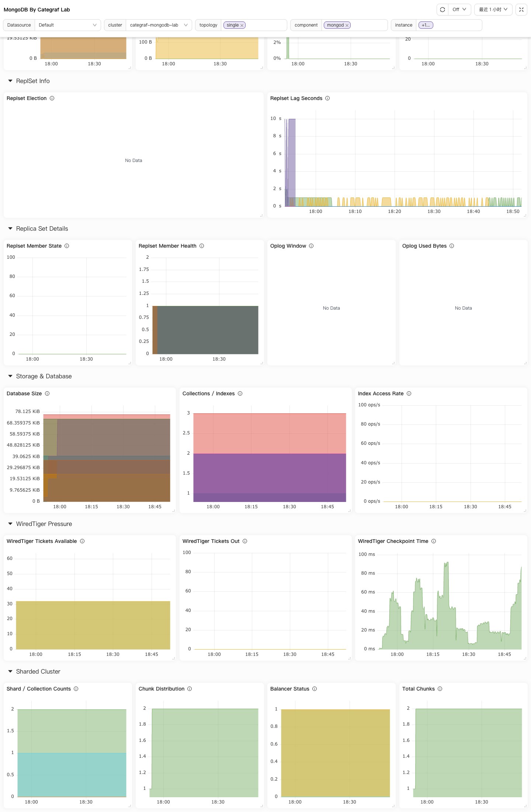Click the fullscreen toggle icon

521,10
